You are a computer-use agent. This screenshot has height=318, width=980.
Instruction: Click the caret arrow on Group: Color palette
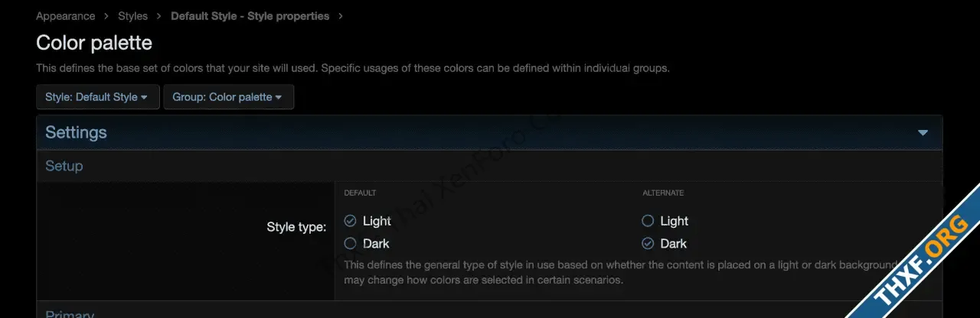coord(279,98)
